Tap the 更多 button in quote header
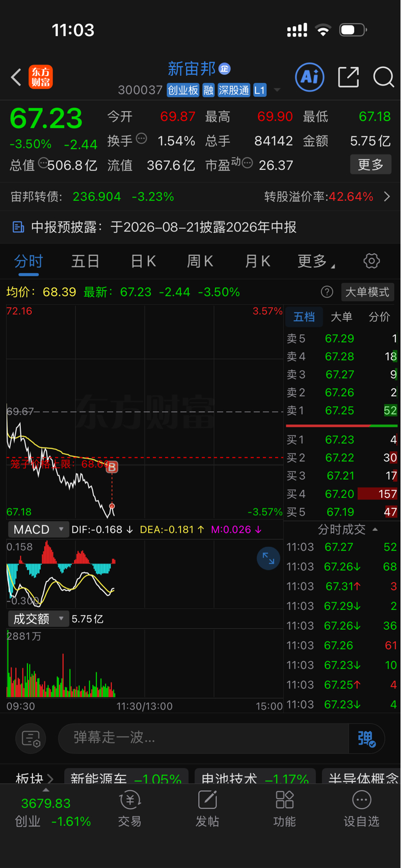Screen dimensions: 401x868 (371, 165)
